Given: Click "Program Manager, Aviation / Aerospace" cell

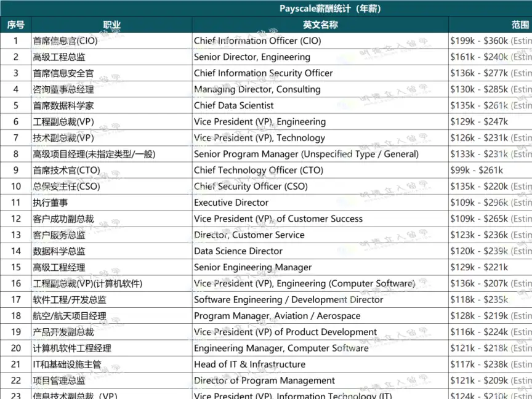Looking at the screenshot, I should [320, 316].
